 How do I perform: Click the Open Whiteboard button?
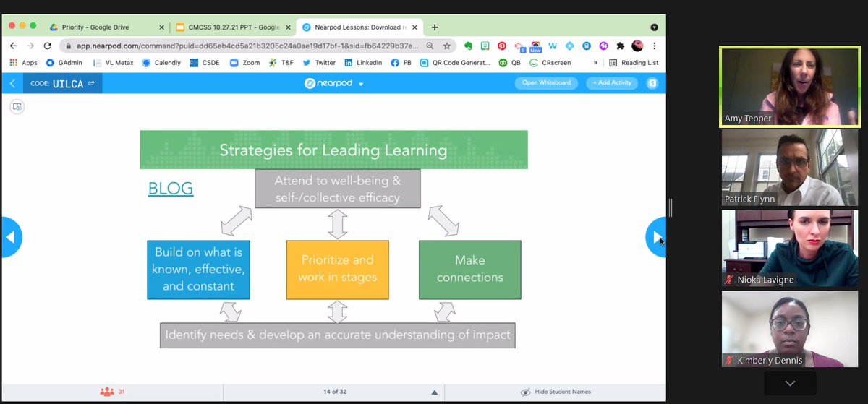click(x=547, y=83)
